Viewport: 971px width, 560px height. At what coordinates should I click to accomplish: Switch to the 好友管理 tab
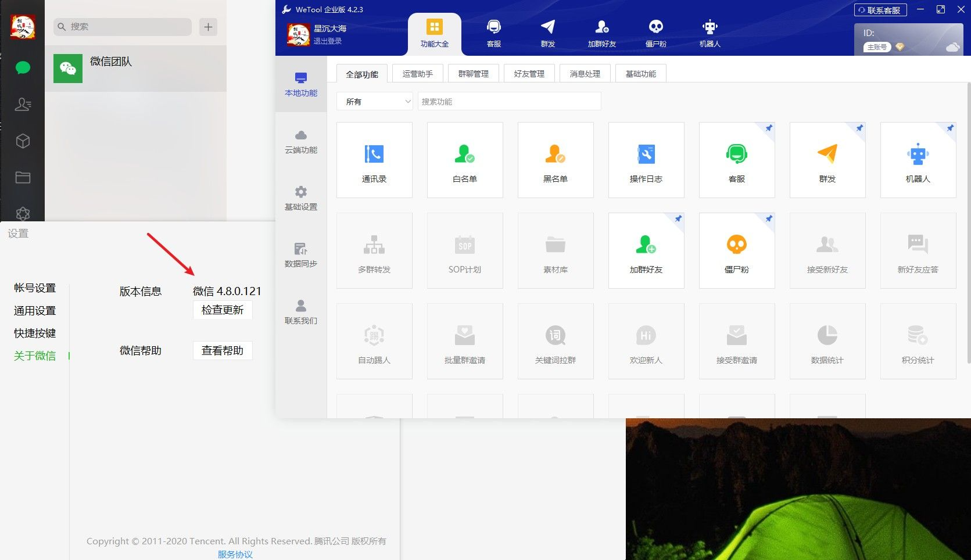pyautogui.click(x=529, y=74)
